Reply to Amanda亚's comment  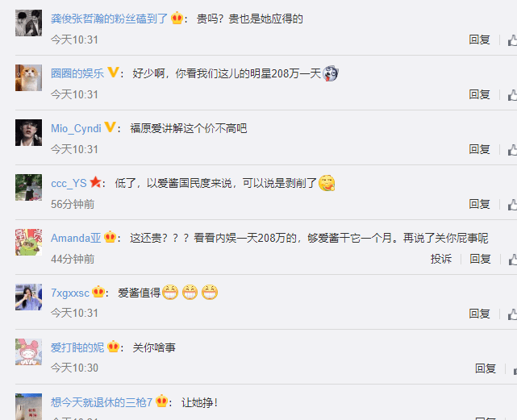pos(480,259)
